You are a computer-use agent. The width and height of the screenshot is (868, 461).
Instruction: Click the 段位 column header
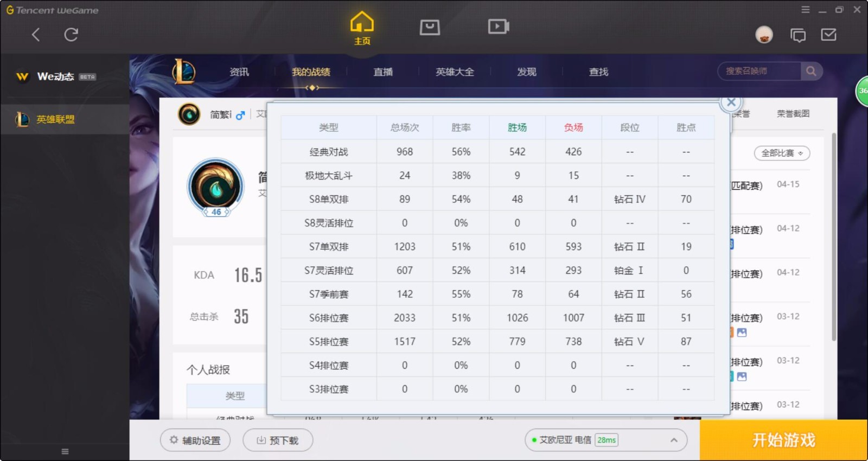pos(630,127)
